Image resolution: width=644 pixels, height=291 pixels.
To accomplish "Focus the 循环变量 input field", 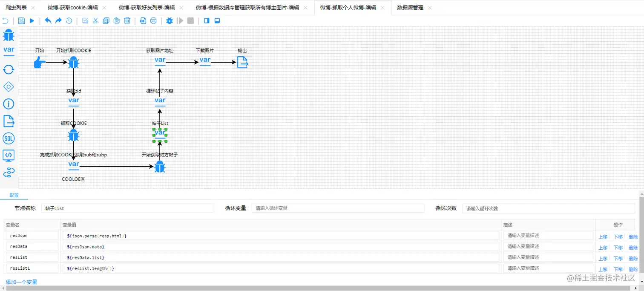I will 338,208.
